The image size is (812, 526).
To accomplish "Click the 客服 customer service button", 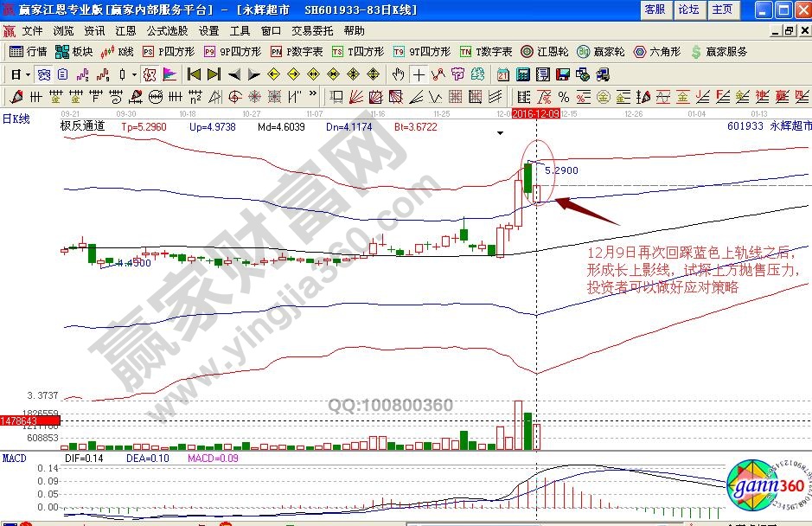I will (x=655, y=10).
